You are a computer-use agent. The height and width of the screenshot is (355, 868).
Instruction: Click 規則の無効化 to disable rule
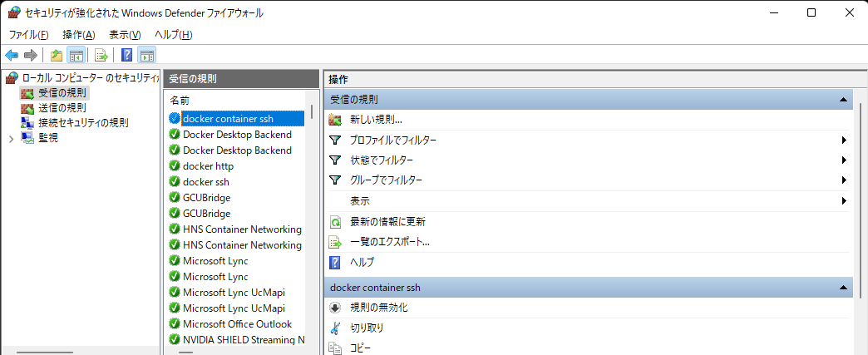(x=378, y=308)
